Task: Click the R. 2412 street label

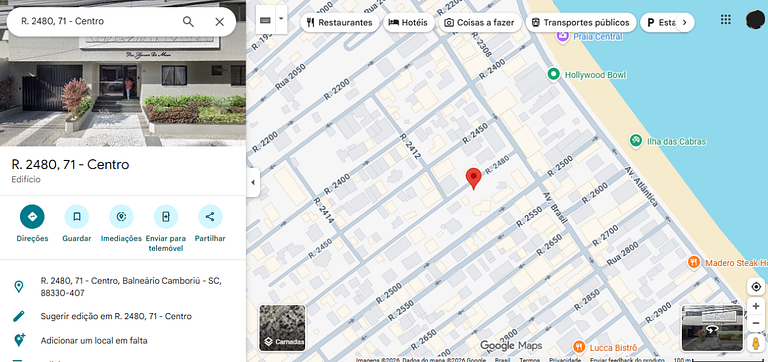Action: (410, 146)
